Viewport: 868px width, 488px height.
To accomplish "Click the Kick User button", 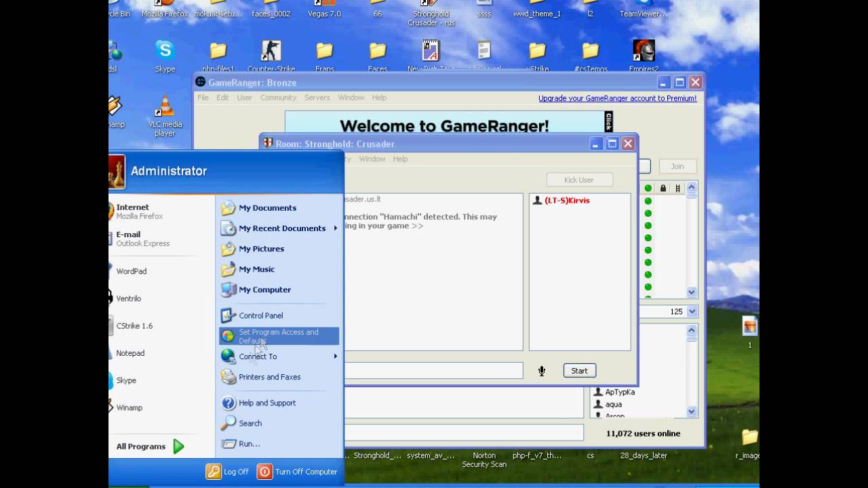I will point(578,180).
